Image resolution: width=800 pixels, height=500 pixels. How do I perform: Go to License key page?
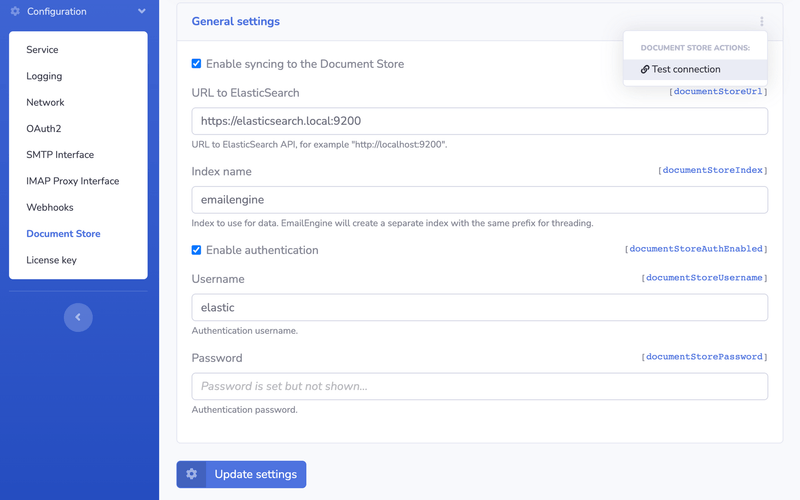pyautogui.click(x=51, y=260)
